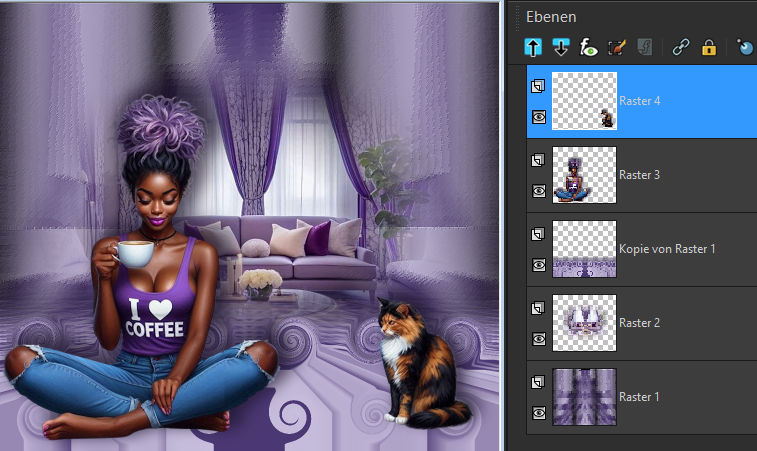
Task: Select the Kopie von Raster 1 thumbnail
Action: pos(584,249)
